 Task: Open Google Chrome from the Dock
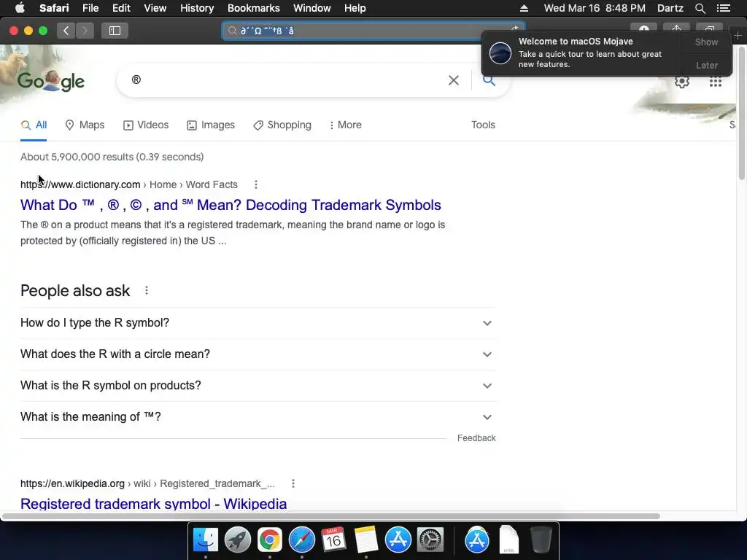pos(270,540)
